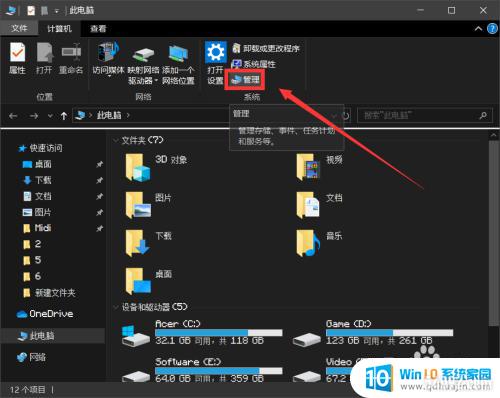
Task: Select the Downloads (下载) folder in main pane
Action: click(x=149, y=244)
